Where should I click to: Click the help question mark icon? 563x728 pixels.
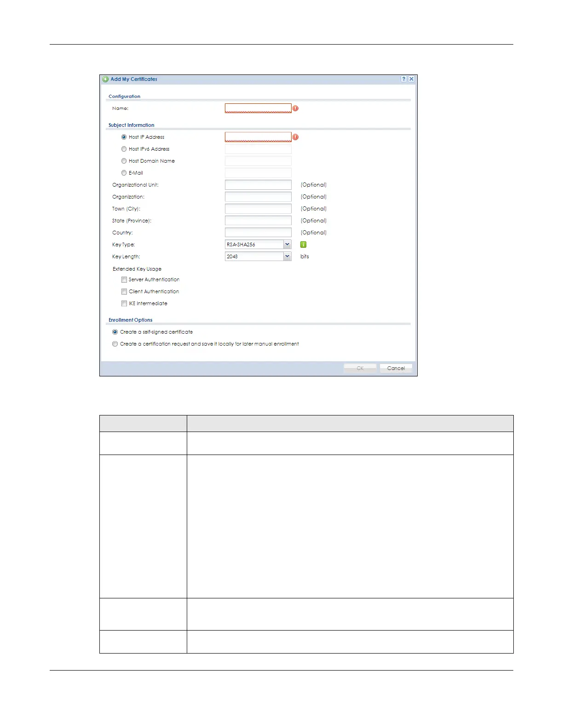[x=404, y=79]
